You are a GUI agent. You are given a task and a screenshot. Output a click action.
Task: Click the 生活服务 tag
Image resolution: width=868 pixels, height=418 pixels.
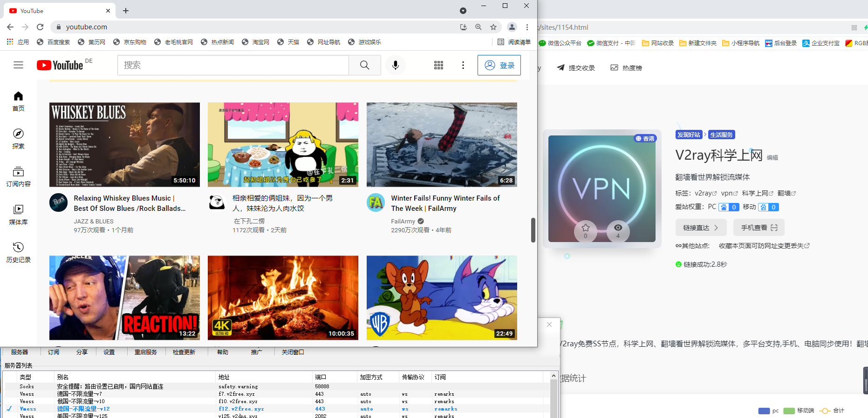[x=721, y=135]
